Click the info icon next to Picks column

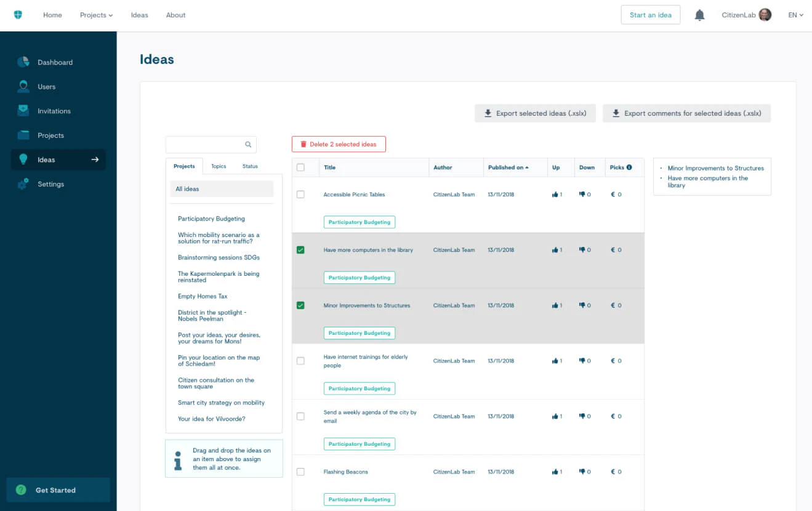(x=630, y=167)
